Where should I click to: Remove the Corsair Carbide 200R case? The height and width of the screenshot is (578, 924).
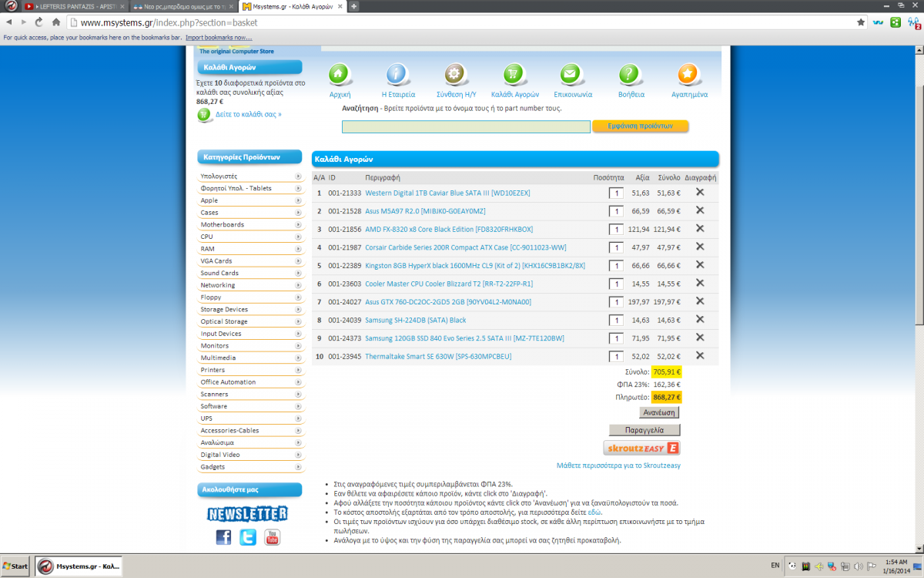(x=700, y=247)
